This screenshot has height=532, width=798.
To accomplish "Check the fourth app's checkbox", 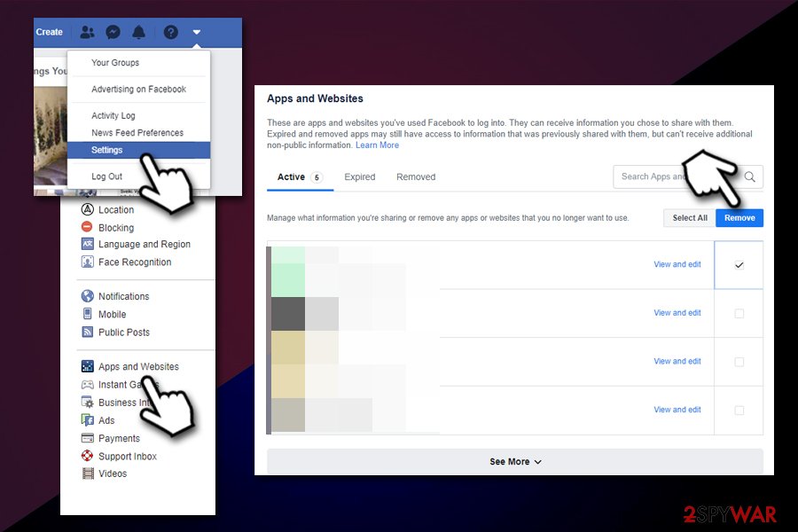I will (739, 410).
